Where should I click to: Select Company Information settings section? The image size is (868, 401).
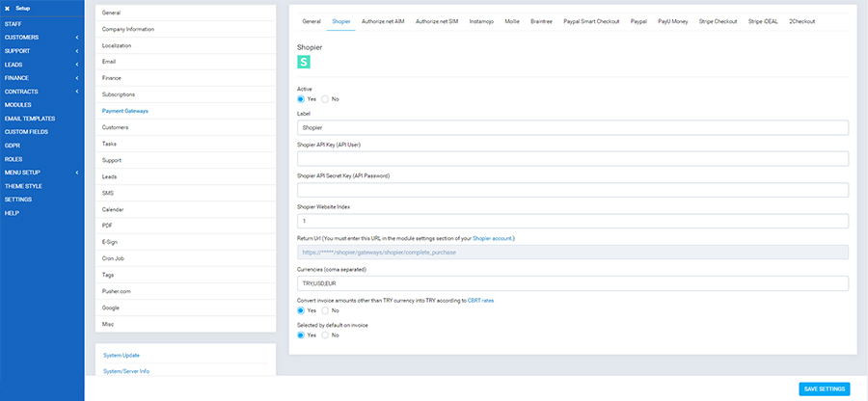click(185, 29)
